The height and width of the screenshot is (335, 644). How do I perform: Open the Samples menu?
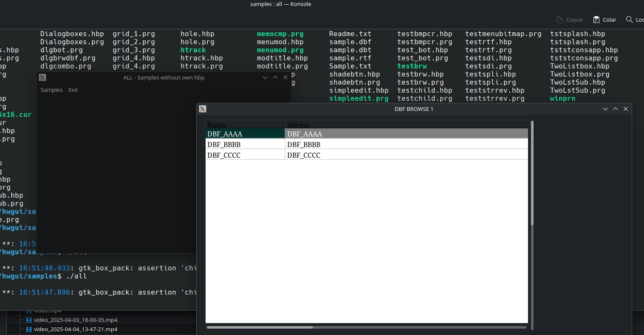point(51,90)
